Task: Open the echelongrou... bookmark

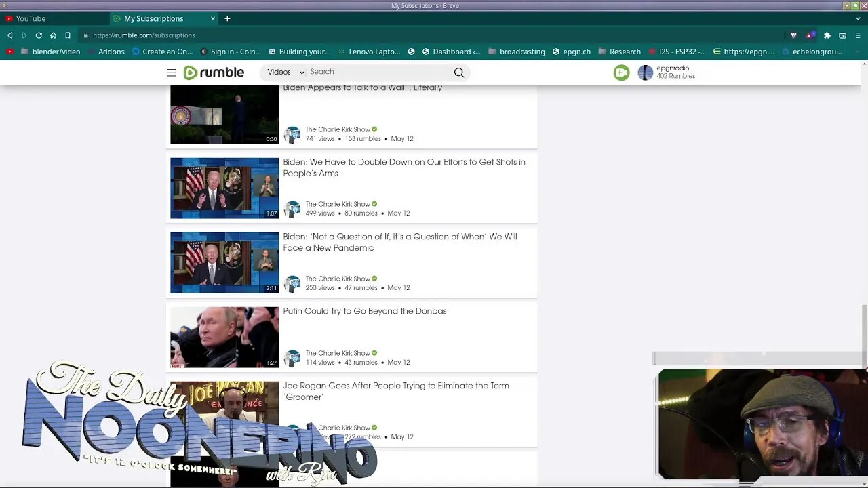Action: tap(812, 52)
